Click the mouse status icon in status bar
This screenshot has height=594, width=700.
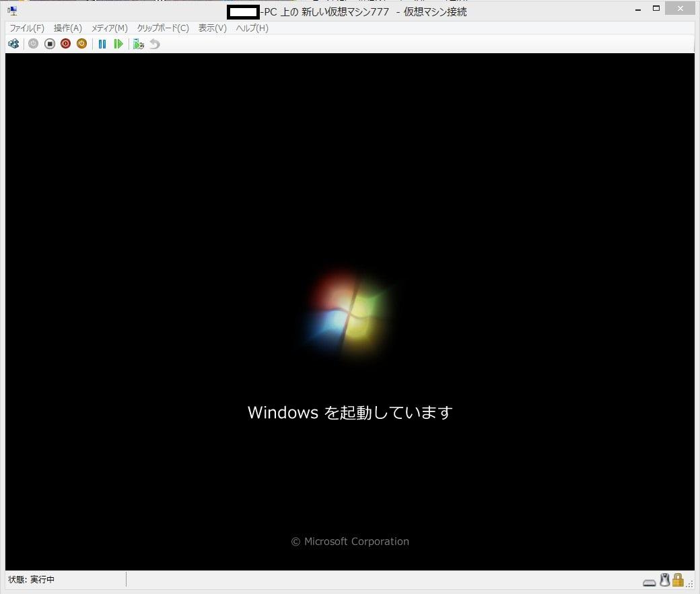pos(665,580)
